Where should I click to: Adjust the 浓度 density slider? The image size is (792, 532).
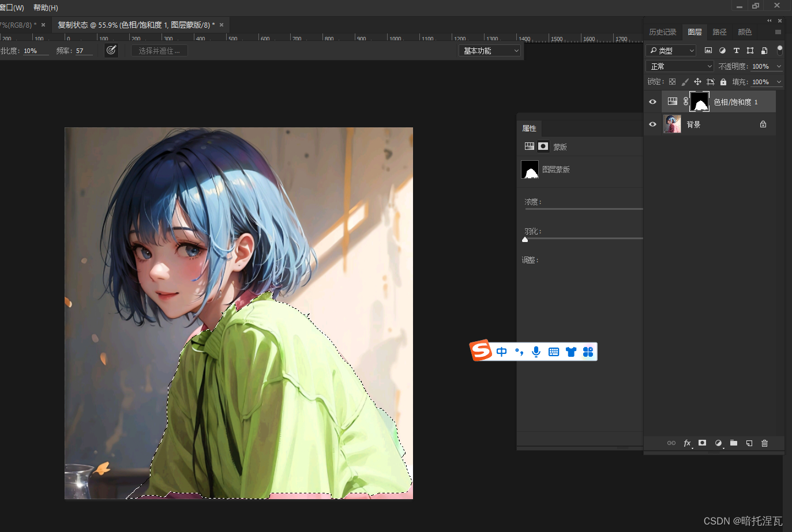coord(584,209)
